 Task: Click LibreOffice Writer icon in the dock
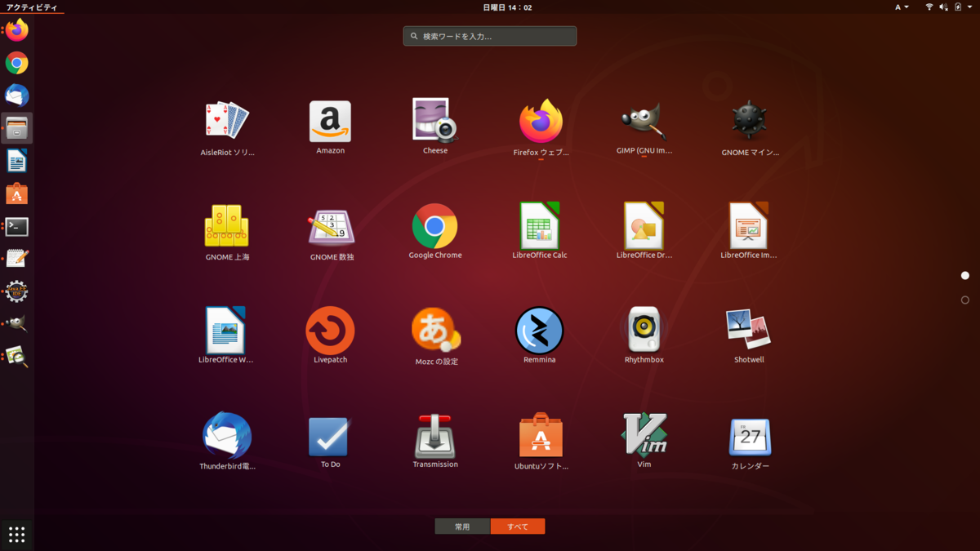(17, 161)
